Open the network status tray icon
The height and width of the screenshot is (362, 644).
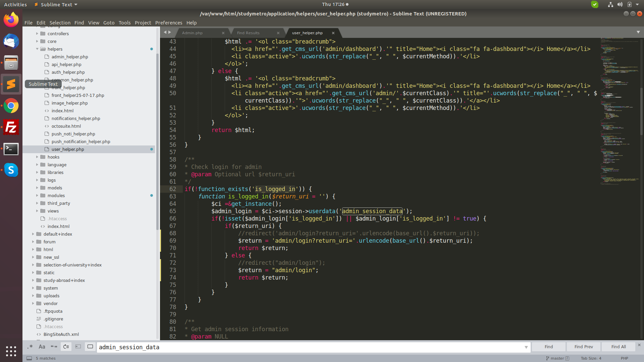pyautogui.click(x=610, y=4)
